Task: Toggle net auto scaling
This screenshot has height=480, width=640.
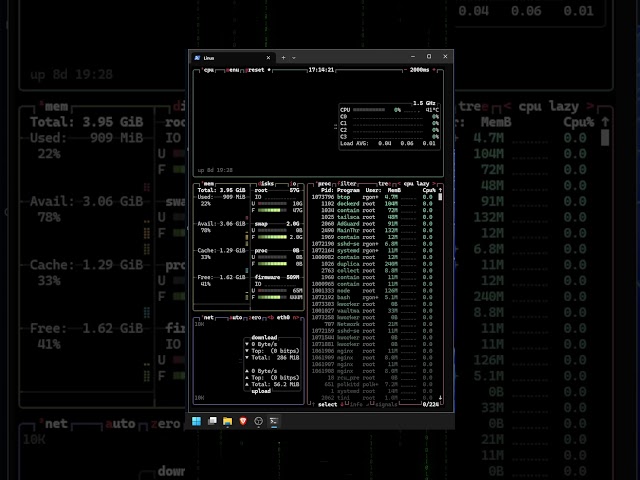Action: tap(236, 318)
